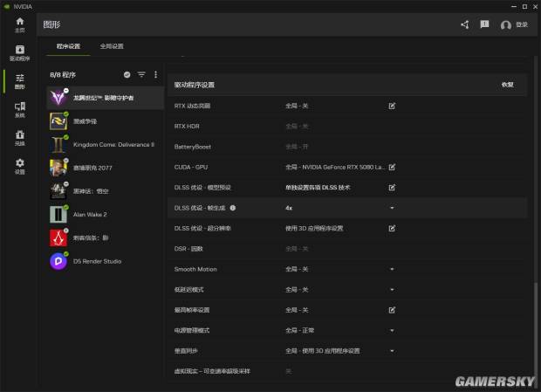Select the Black Myth Wukong program row
Screen dimensions: 541x392
click(106, 191)
